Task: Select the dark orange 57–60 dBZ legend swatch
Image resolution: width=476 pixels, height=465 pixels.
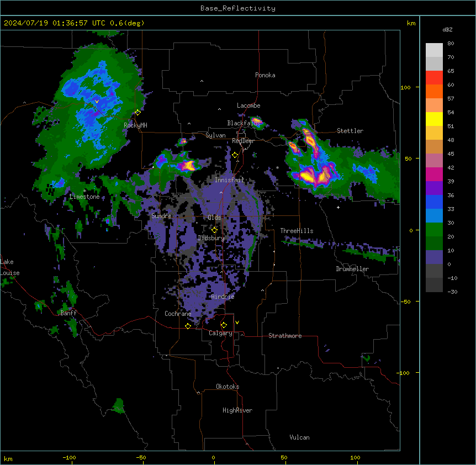Action: (434, 92)
